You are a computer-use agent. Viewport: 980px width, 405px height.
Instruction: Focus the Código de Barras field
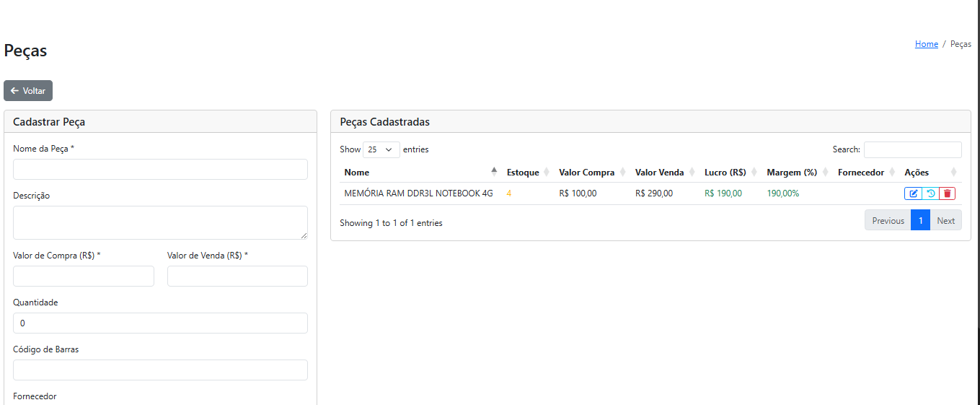pos(160,370)
